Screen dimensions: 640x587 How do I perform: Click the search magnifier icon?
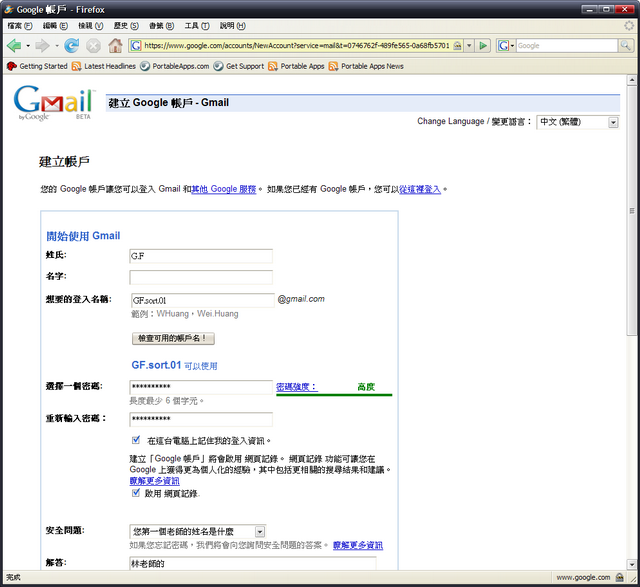pyautogui.click(x=625, y=45)
